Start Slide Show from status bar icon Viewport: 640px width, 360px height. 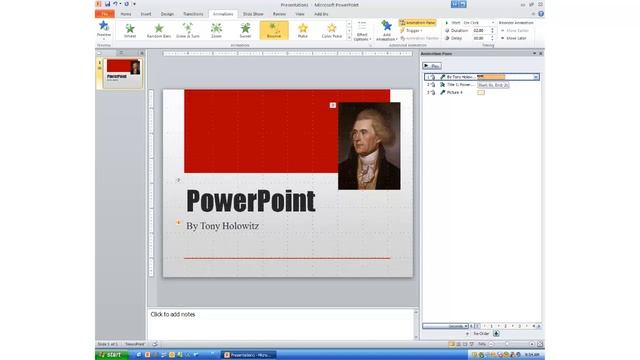pyautogui.click(x=472, y=344)
